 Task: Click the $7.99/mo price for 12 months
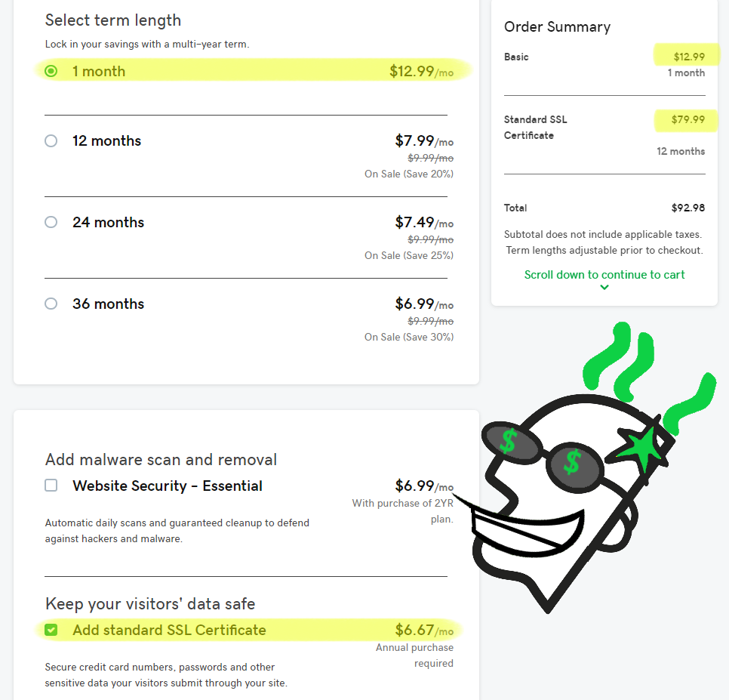click(x=424, y=141)
